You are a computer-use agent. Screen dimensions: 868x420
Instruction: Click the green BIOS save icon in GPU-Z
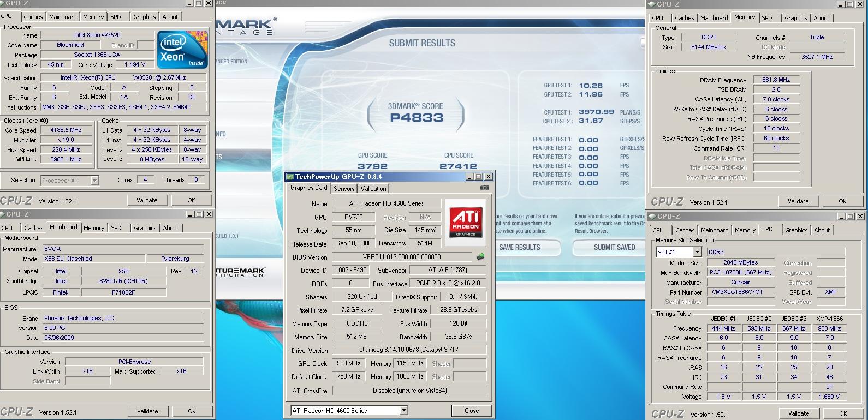(480, 256)
